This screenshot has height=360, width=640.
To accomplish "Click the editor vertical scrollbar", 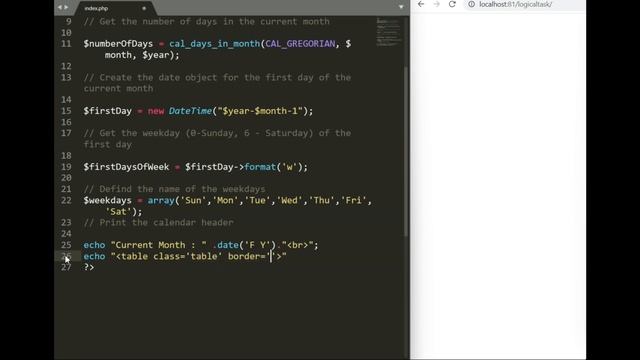I will (406, 151).
